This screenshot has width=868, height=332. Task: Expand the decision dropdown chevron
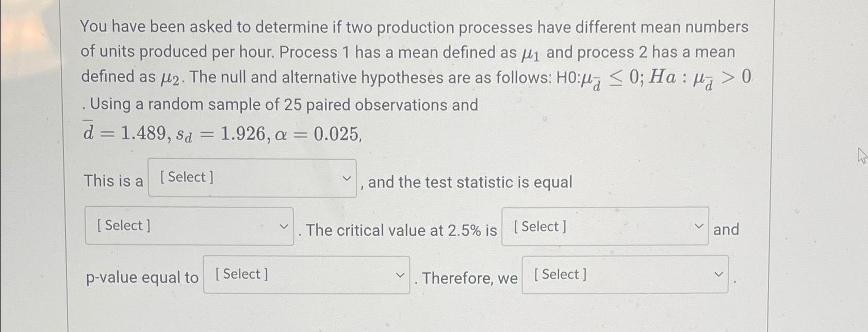coord(719,275)
